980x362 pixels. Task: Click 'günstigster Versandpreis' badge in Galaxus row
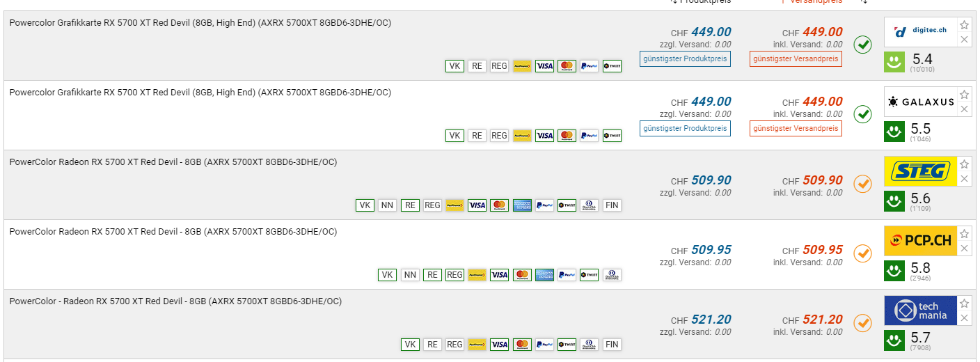coord(796,129)
